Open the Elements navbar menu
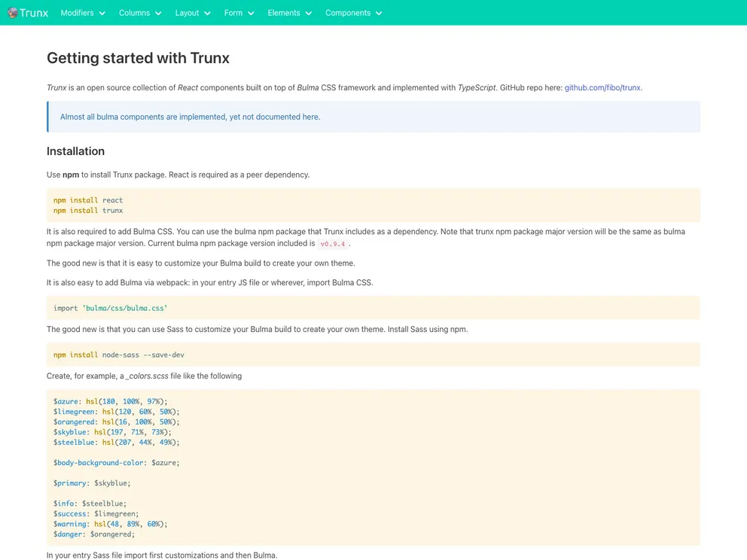The width and height of the screenshot is (747, 560). coord(282,13)
